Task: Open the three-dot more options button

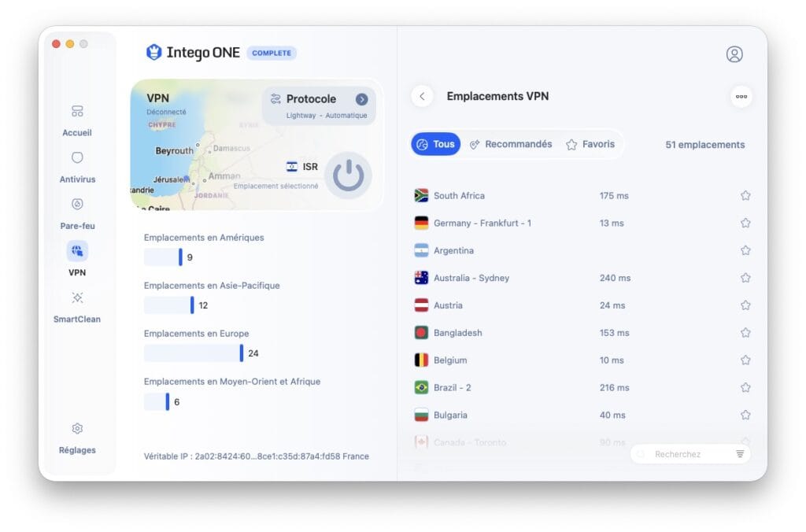Action: coord(741,96)
